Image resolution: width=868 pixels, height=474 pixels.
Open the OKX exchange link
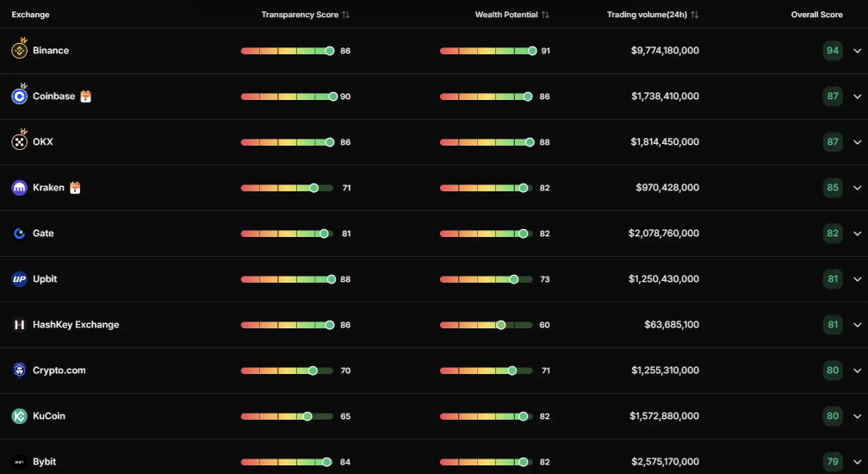(x=43, y=141)
